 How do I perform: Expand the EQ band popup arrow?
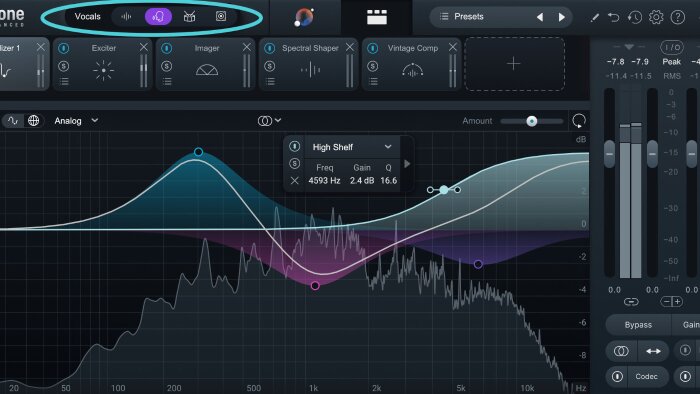(407, 164)
